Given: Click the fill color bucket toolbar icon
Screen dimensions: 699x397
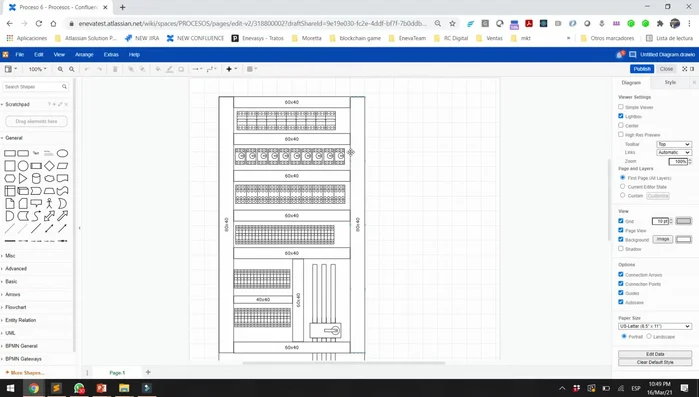Looking at the screenshot, I should point(158,69).
